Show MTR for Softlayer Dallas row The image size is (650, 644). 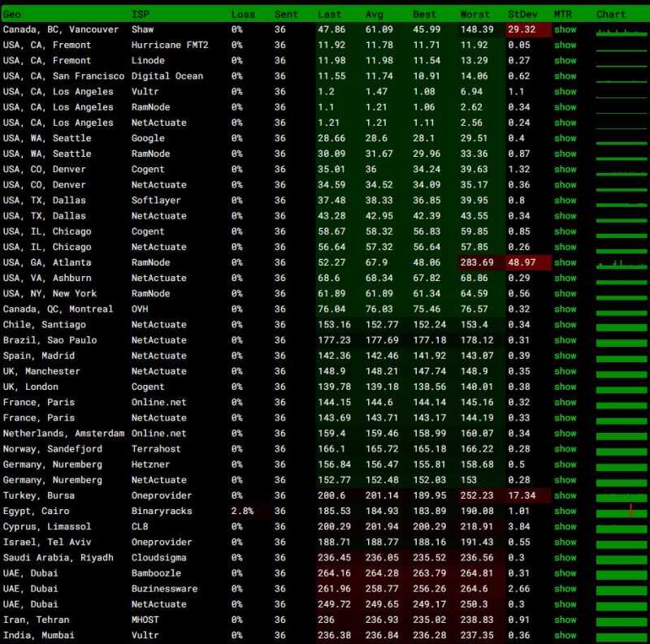pos(565,201)
